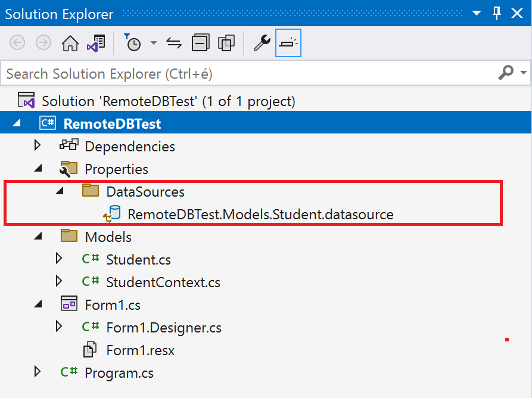
Task: Expand the Dependencies node
Action: click(38, 146)
